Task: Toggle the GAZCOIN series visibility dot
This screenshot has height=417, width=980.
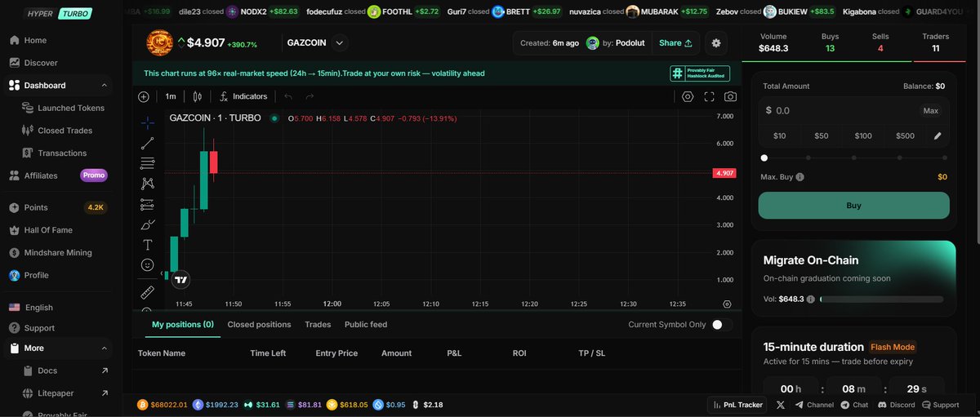Action: point(274,118)
